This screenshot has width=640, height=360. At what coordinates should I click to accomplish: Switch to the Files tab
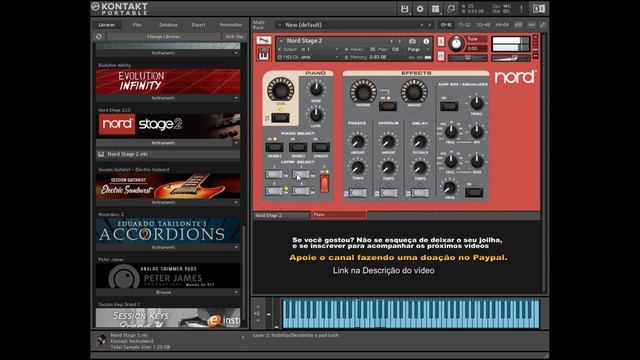pos(137,25)
